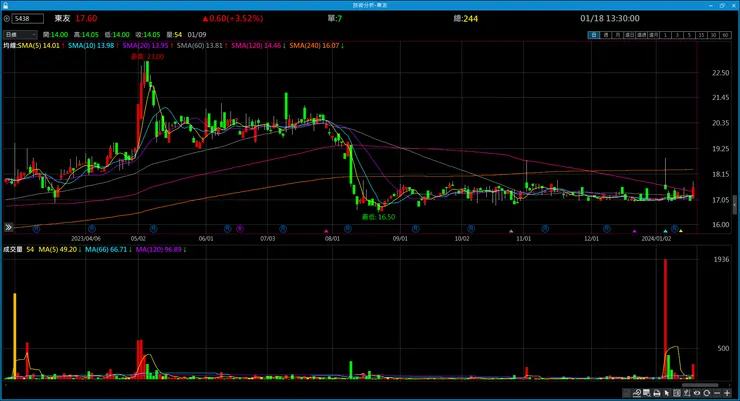Click the blue circle marker after 09/01
Image resolution: width=740 pixels, height=401 pixels.
[x=415, y=228]
